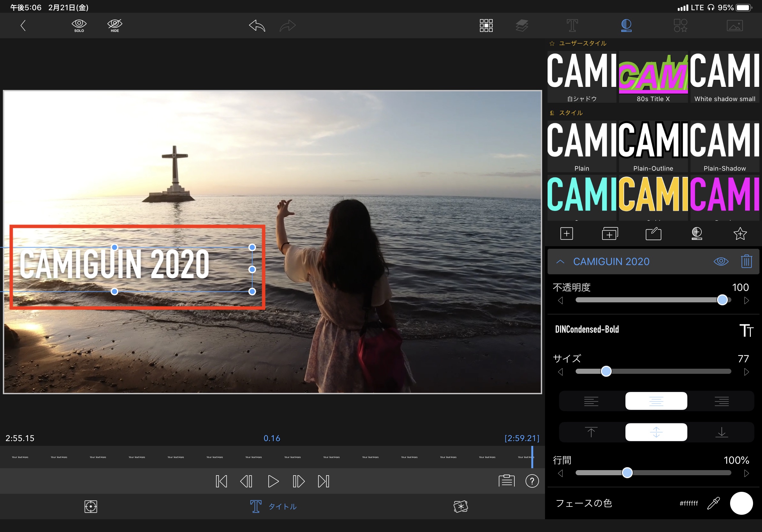This screenshot has width=762, height=532.
Task: Apply the Plain-Outline style preset
Action: [653, 146]
